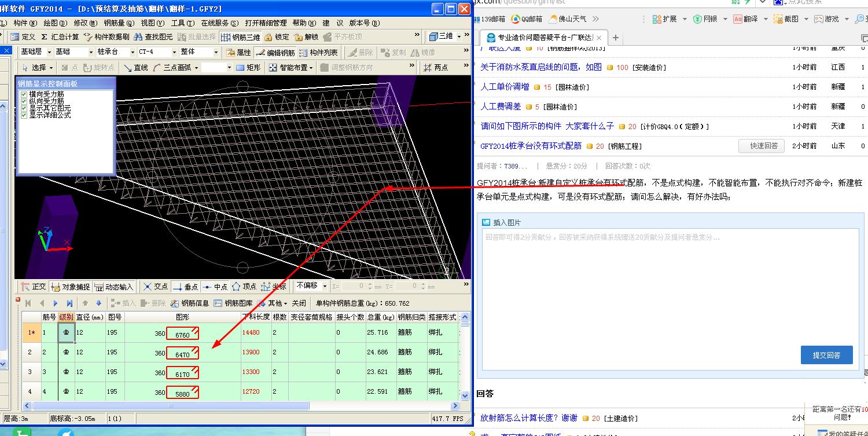Toggle 垂点 perpendicular snap
Screen dimensions: 868x436
pos(186,287)
